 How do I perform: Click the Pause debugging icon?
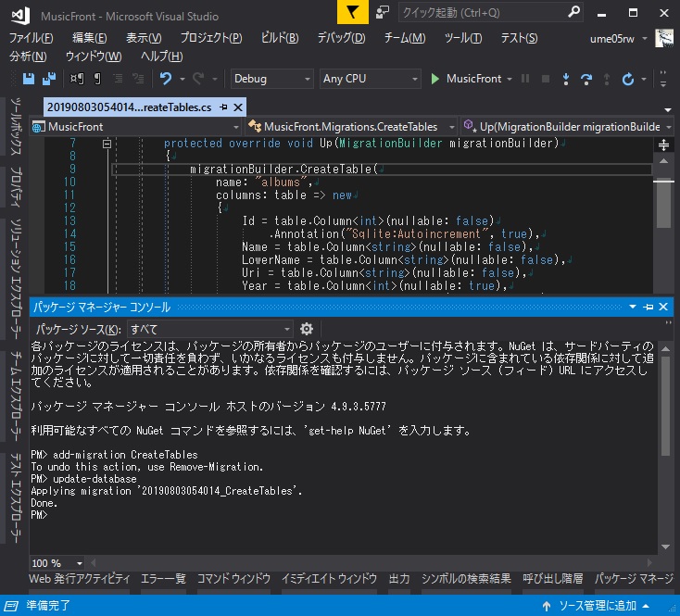tap(525, 79)
